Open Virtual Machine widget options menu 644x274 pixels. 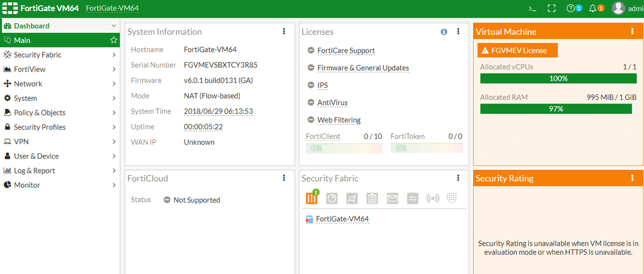tap(632, 31)
